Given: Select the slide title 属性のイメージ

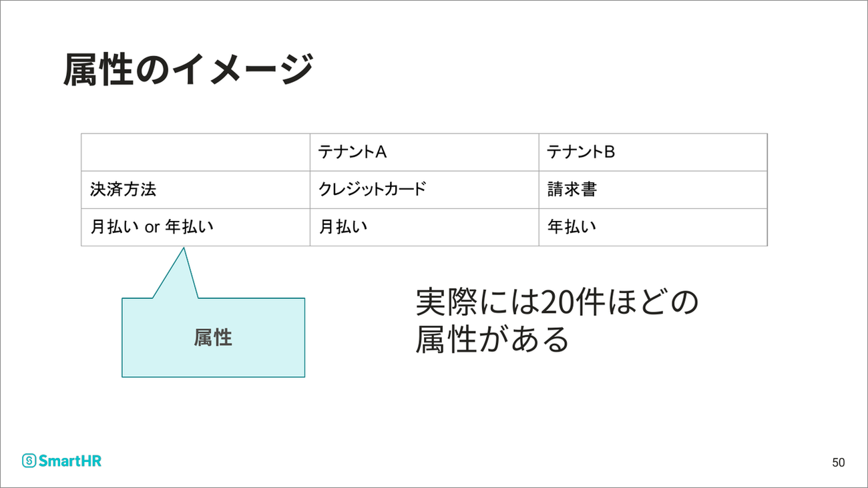Looking at the screenshot, I should click(x=188, y=69).
